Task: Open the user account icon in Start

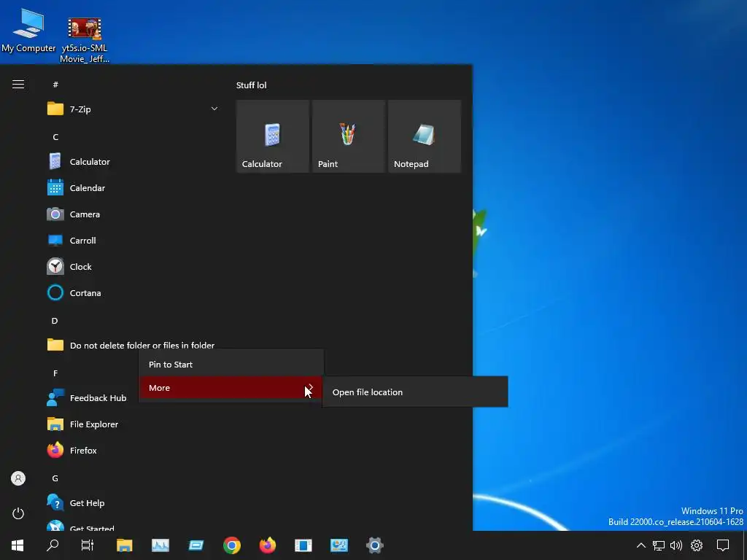Action: pyautogui.click(x=18, y=478)
